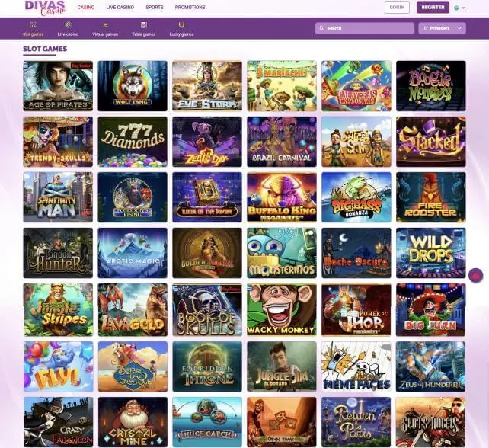Open the Big Bass Bonanza game
489x448 pixels.
[x=356, y=197]
